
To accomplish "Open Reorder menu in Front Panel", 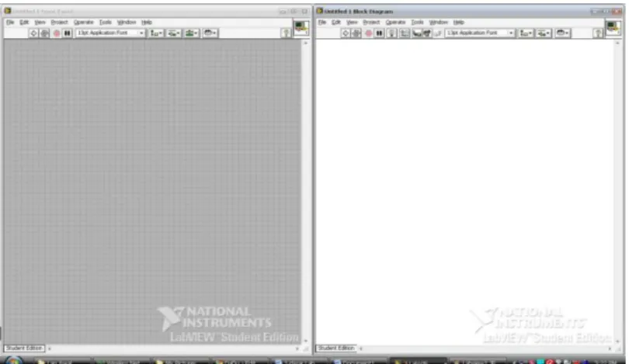I will [x=210, y=33].
